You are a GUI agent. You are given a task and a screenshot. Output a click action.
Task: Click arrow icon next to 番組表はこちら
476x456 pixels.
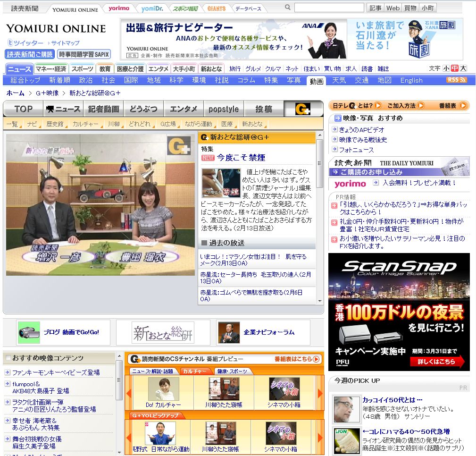pos(316,359)
